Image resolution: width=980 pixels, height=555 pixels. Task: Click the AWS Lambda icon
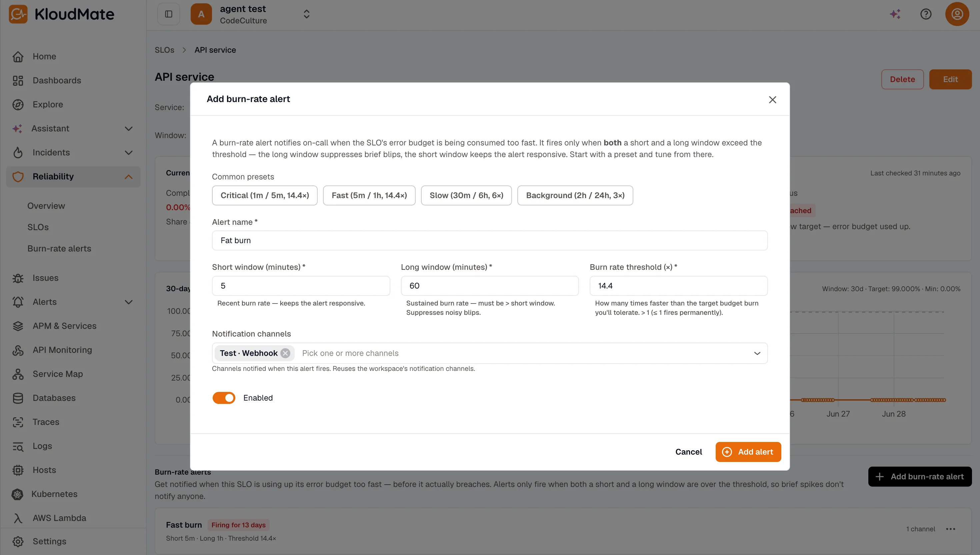[18, 518]
